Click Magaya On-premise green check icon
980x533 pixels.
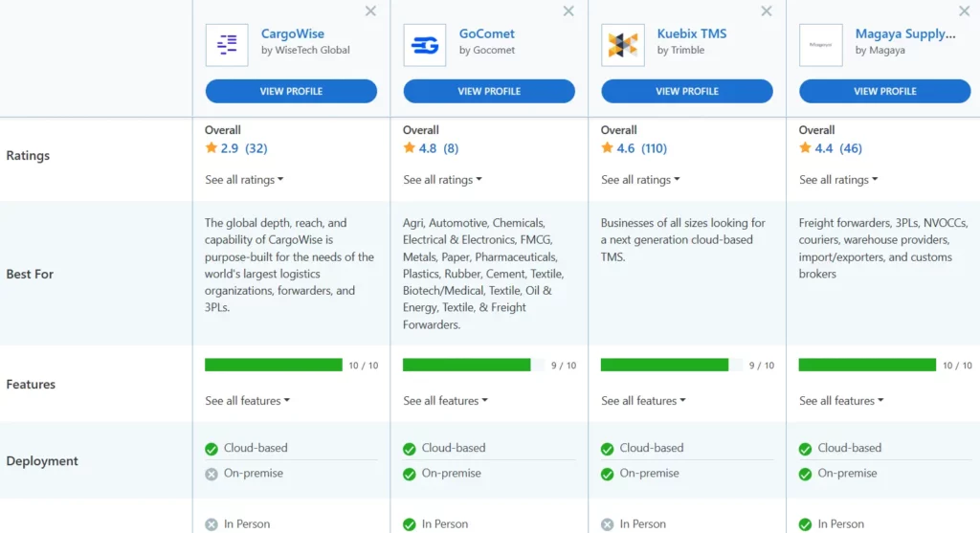tap(805, 475)
